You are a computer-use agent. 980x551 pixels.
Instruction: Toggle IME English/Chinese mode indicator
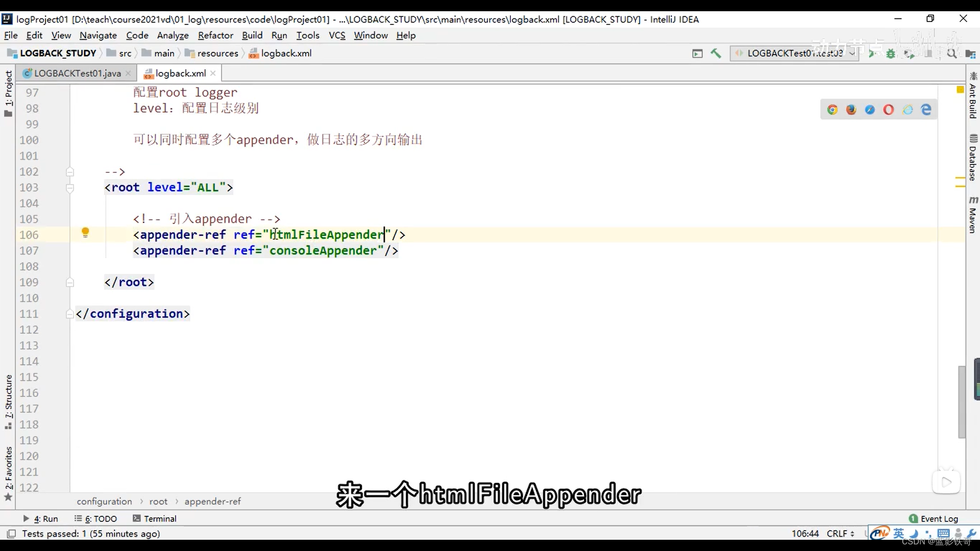click(899, 533)
